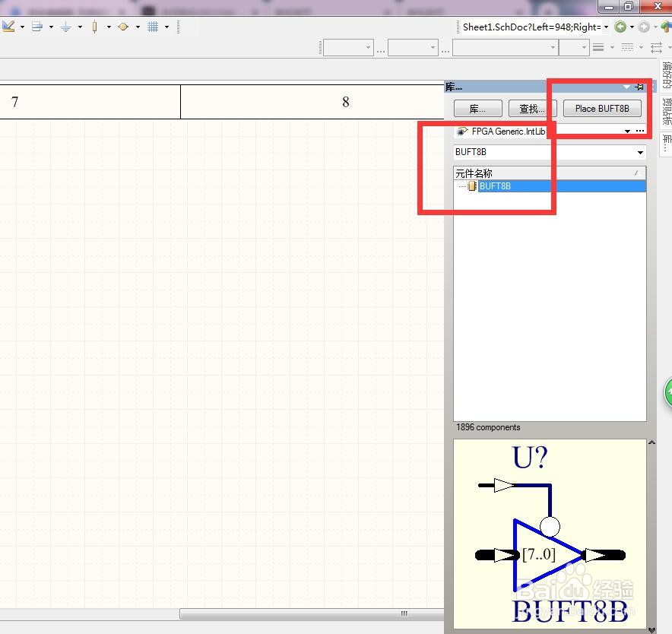
Task: Open the wide third formatting combo box
Action: (x=506, y=47)
